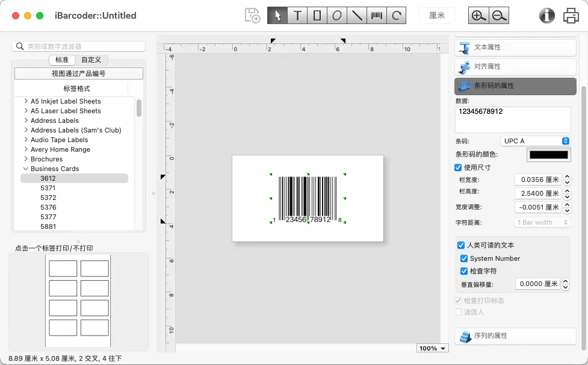
Task: Open the Info inspector icon
Action: pos(547,16)
